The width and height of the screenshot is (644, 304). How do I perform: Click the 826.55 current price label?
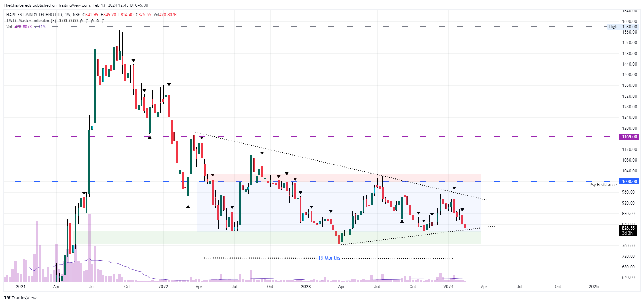pos(628,228)
